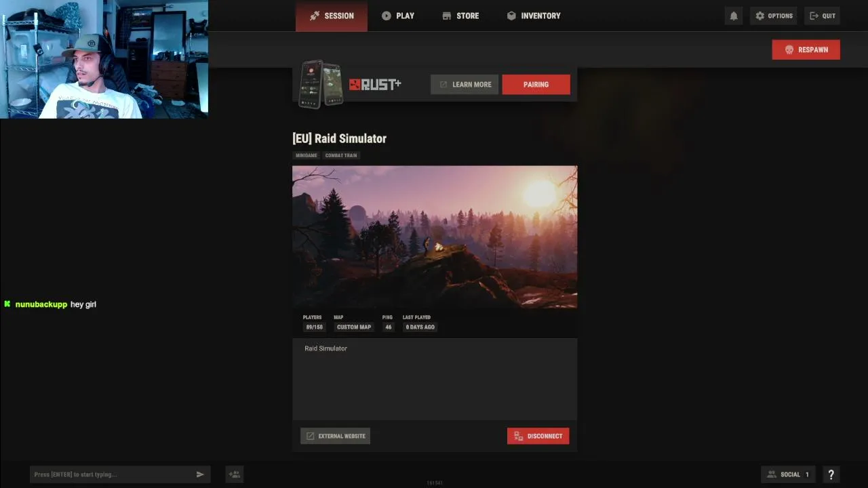The height and width of the screenshot is (488, 868).
Task: Start Rust+ Pairing
Action: [536, 85]
